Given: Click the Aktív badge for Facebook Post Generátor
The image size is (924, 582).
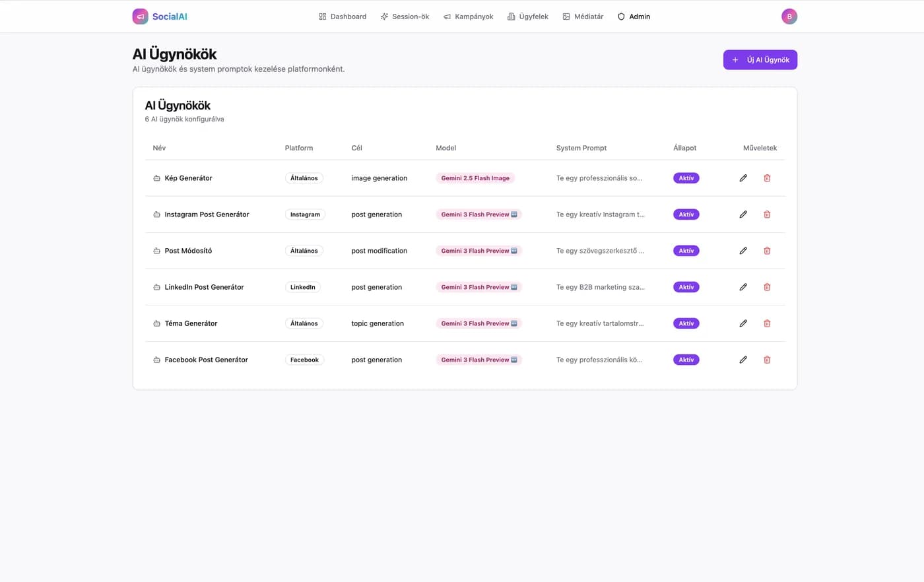Looking at the screenshot, I should tap(686, 360).
